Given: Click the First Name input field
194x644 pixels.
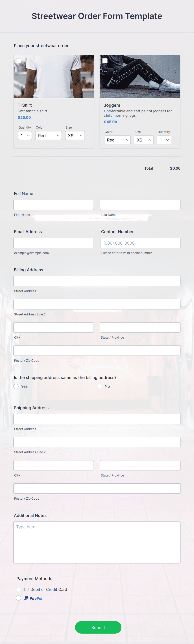Looking at the screenshot, I should click(54, 205).
